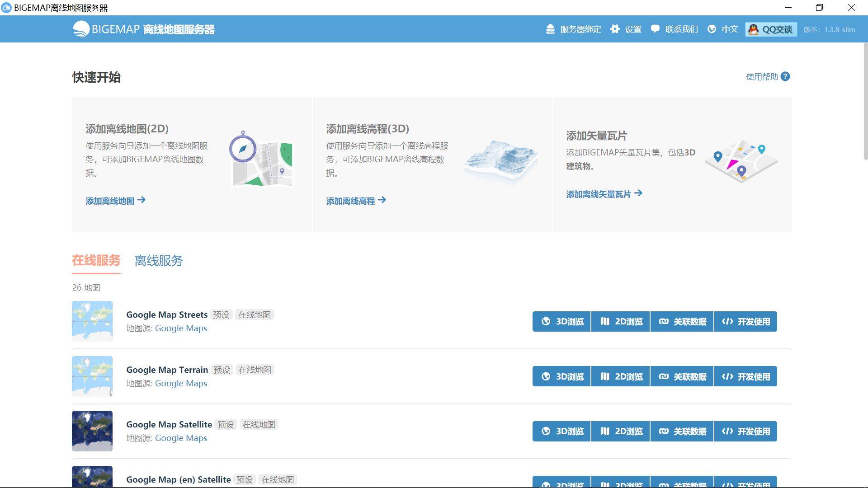Image resolution: width=868 pixels, height=488 pixels.
Task: Open Google Map Satellite thumbnail
Action: [x=92, y=431]
